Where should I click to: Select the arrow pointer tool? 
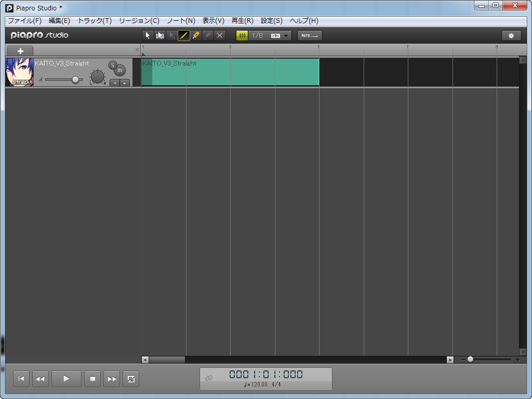pyautogui.click(x=148, y=36)
